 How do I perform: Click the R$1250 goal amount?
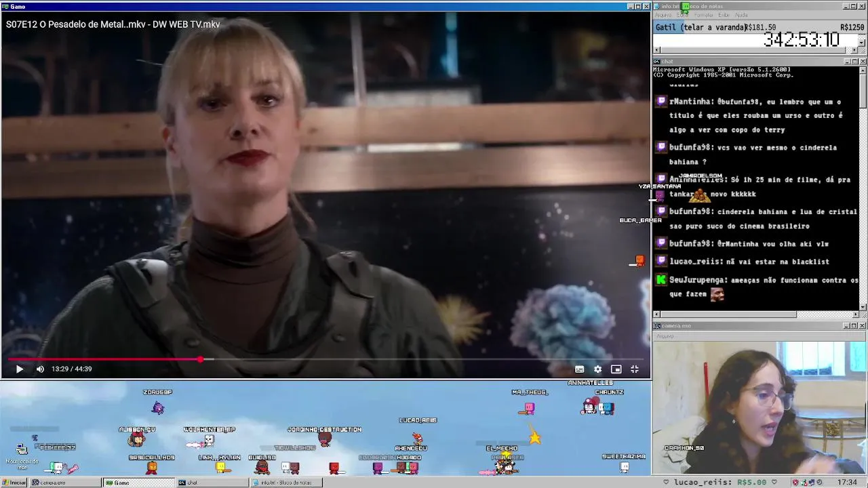(852, 27)
